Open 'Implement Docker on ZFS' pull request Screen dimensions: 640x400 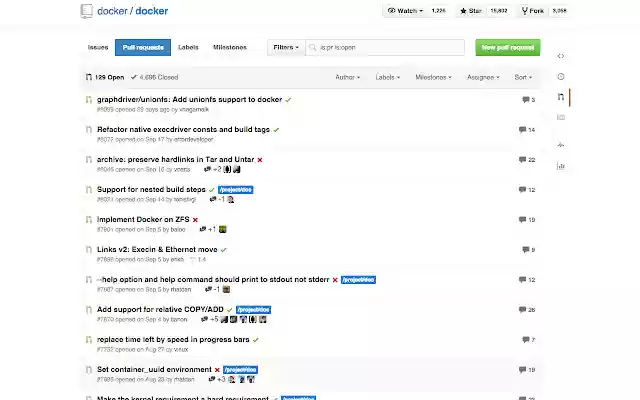tap(143, 220)
